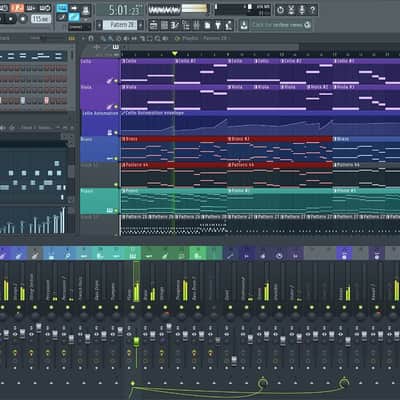The width and height of the screenshot is (400, 400).
Task: Mute playlist Track 11 with green light
Action: [116, 184]
